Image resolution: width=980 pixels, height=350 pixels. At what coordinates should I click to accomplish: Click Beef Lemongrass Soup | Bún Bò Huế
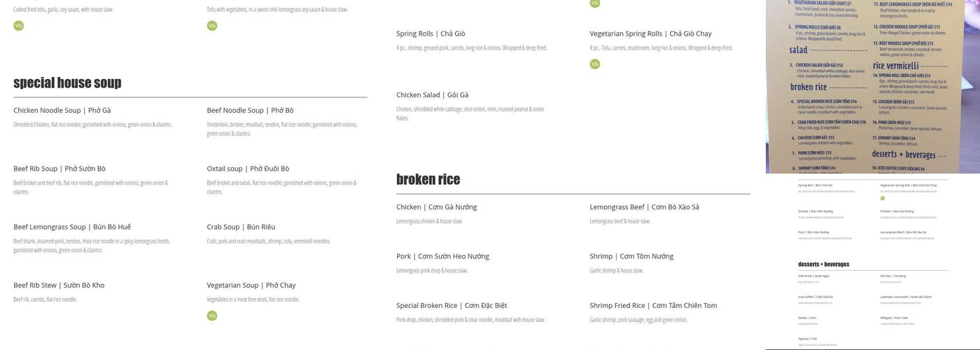click(72, 227)
